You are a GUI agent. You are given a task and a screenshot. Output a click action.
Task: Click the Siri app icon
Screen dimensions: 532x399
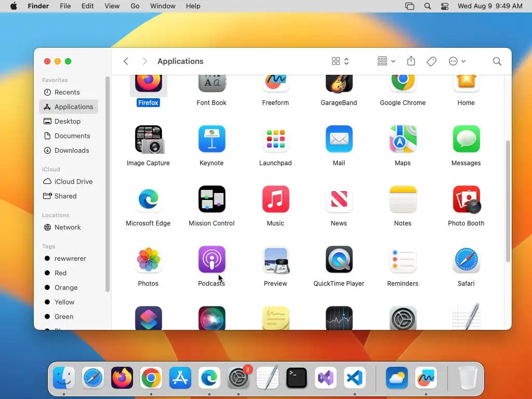[x=212, y=318]
